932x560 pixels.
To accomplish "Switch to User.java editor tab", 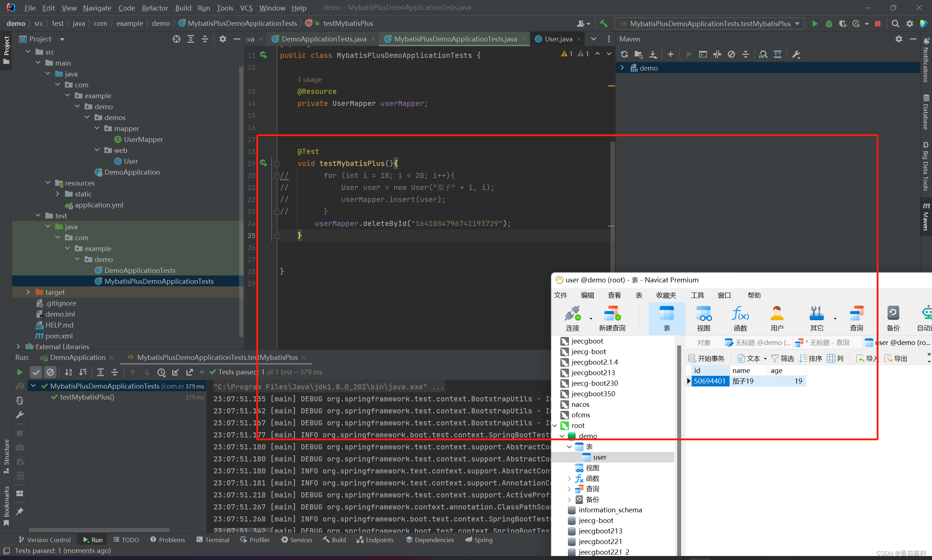I will (558, 39).
